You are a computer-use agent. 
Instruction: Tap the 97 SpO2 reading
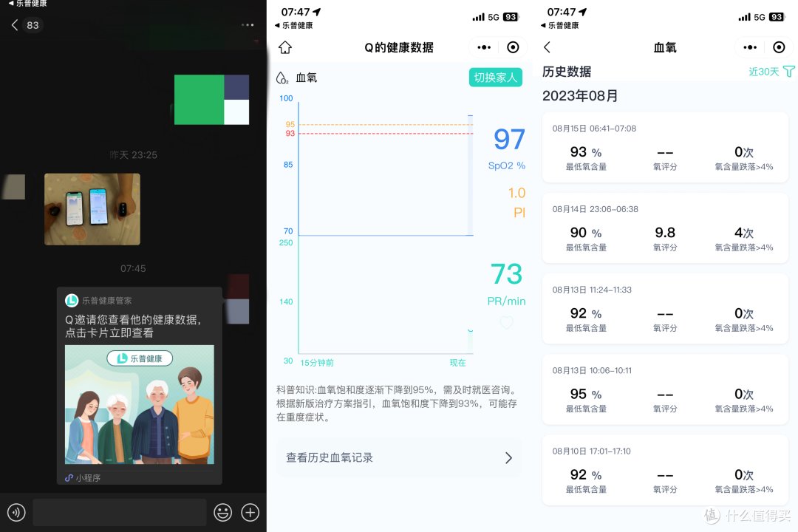click(509, 139)
